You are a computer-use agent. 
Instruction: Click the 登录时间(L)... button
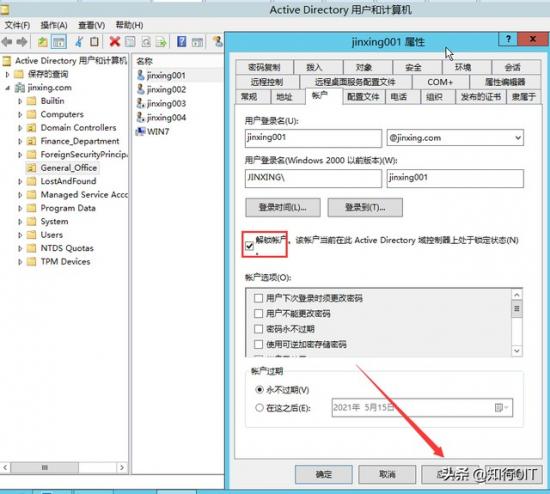coord(283,207)
